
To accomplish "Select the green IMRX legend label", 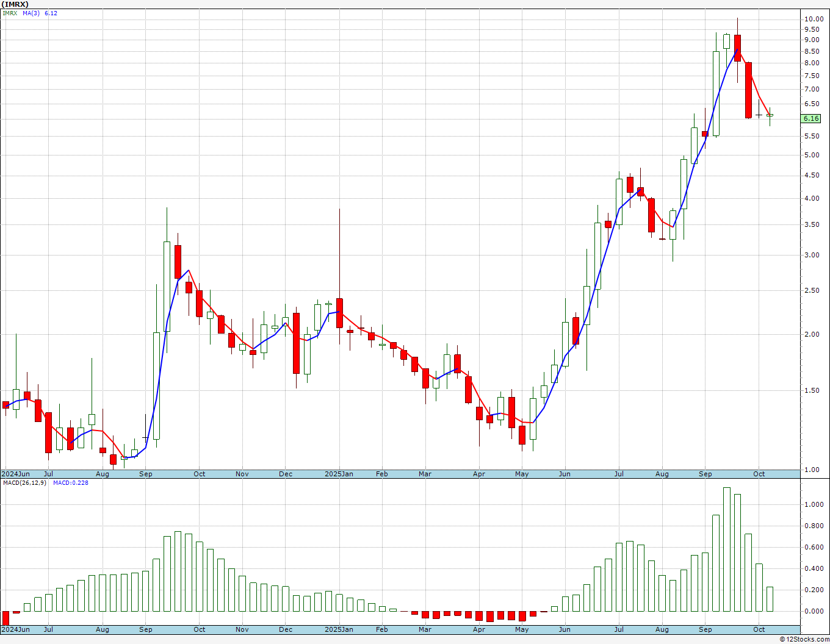I will pos(10,13).
